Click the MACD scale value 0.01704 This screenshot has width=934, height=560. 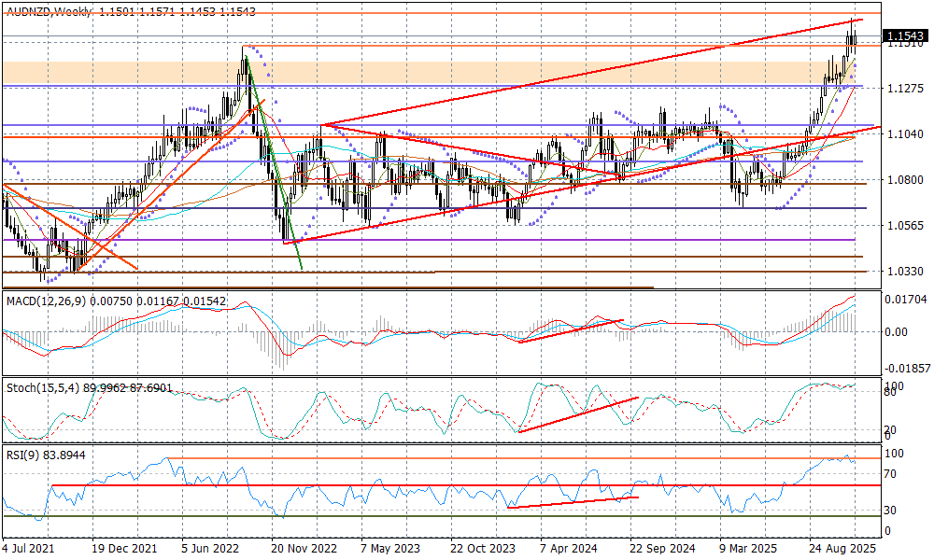coord(906,300)
